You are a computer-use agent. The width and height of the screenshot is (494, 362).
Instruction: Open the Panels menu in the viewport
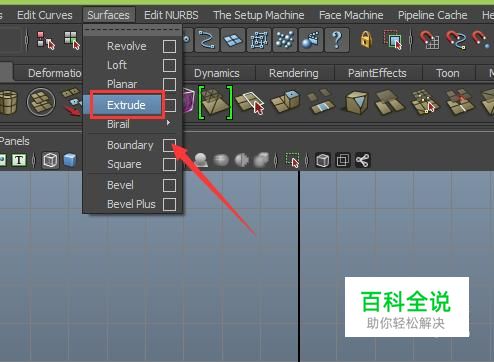15,141
